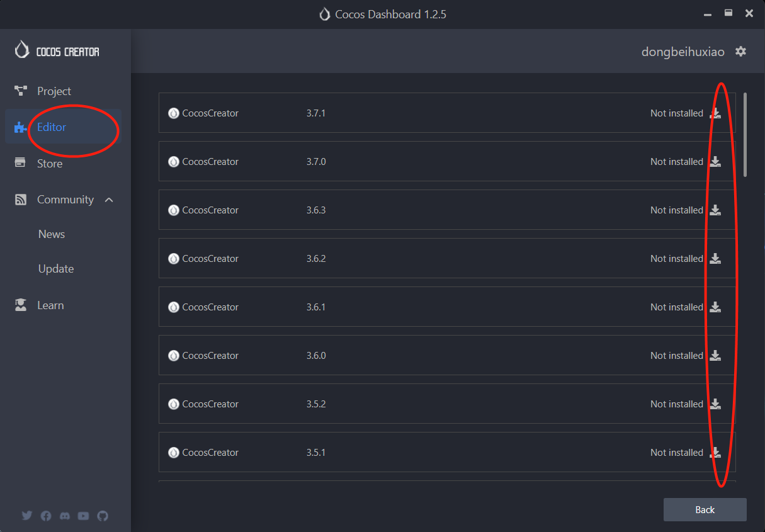This screenshot has height=532, width=765.
Task: Download CocosCreator 3.7.1 via its install icon
Action: [715, 113]
